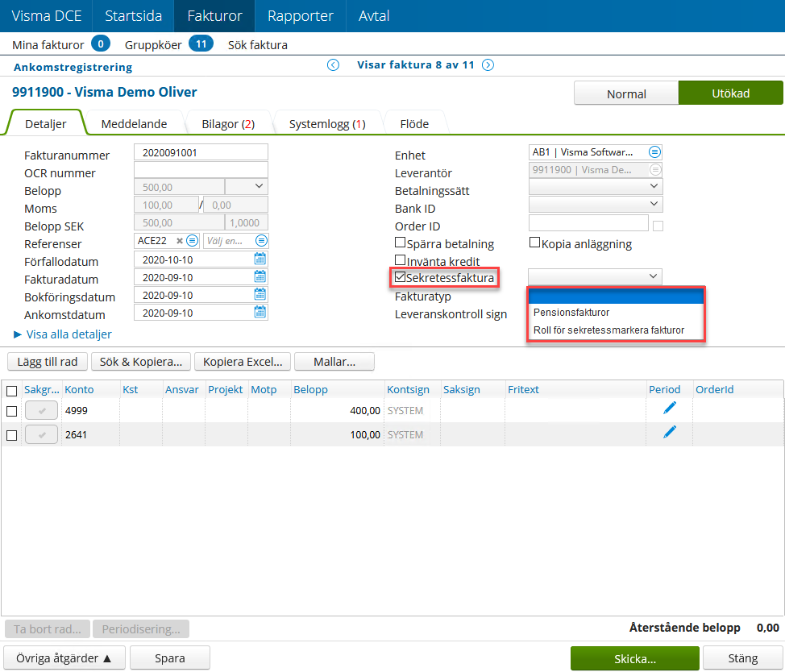Expand Visa alla detaljer section
Viewport: 785px width, 672px height.
coord(63,334)
